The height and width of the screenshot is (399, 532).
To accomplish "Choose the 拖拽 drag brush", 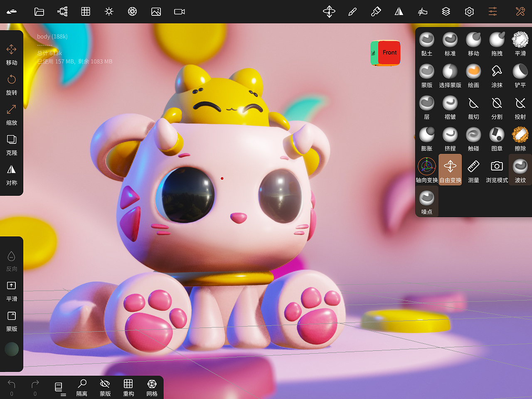I will tap(497, 44).
